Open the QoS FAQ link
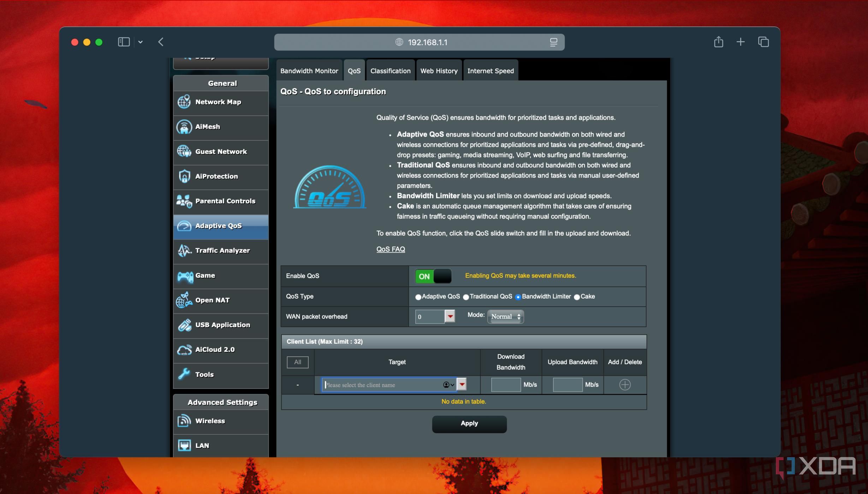The width and height of the screenshot is (868, 494). 390,249
